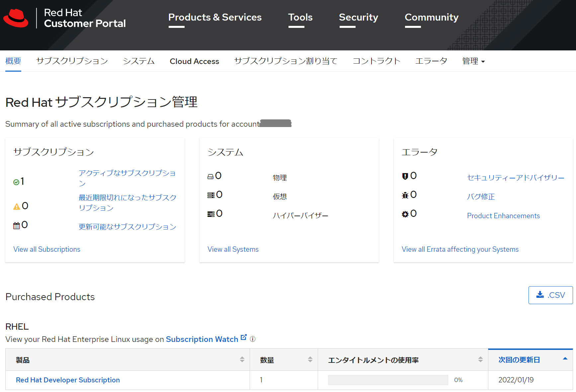Click the 製品 column header label
The height and width of the screenshot is (392, 576).
(x=23, y=360)
